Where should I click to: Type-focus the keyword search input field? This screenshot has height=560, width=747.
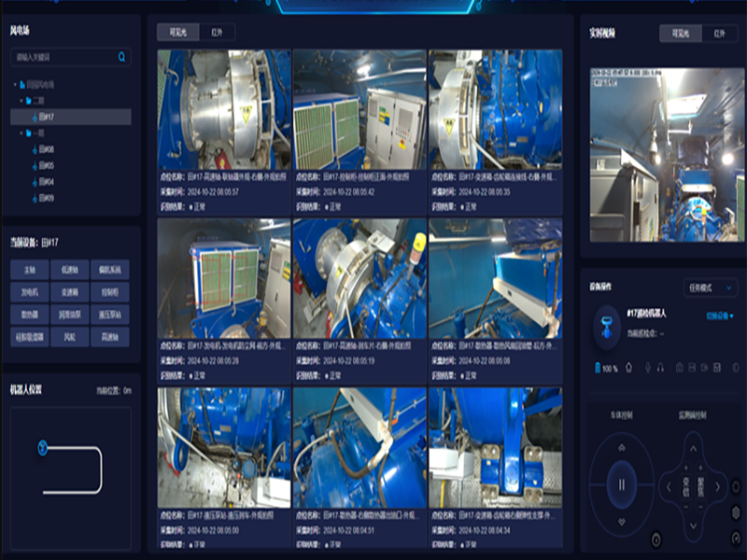click(x=64, y=57)
